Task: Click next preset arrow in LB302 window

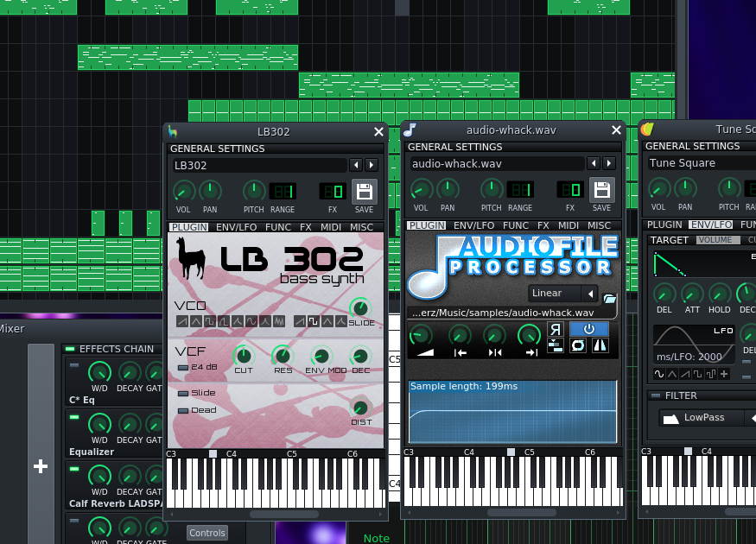Action: 372,165
